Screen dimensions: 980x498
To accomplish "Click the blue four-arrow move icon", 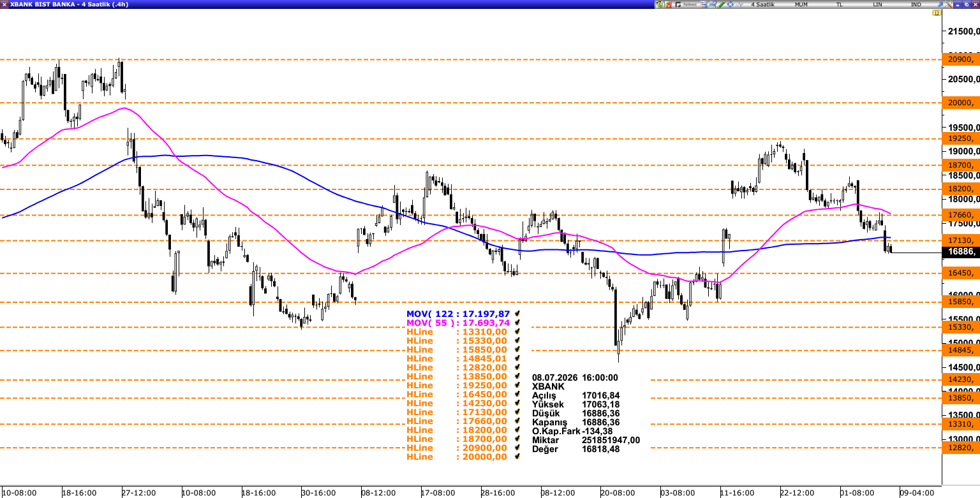I will [x=731, y=4].
